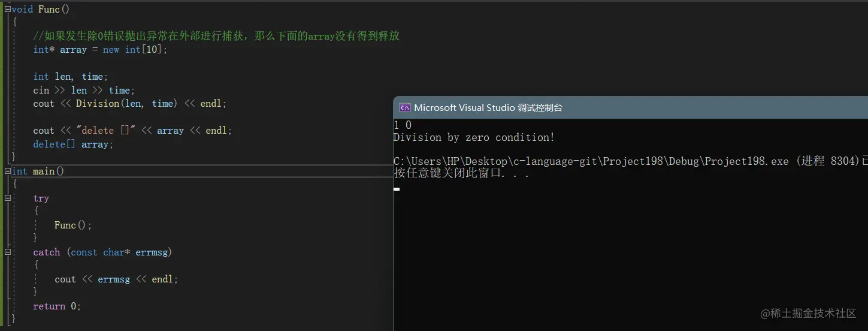The width and height of the screenshot is (868, 331).
Task: Click the 'catch (const char* errmsg)' line
Action: (x=102, y=252)
